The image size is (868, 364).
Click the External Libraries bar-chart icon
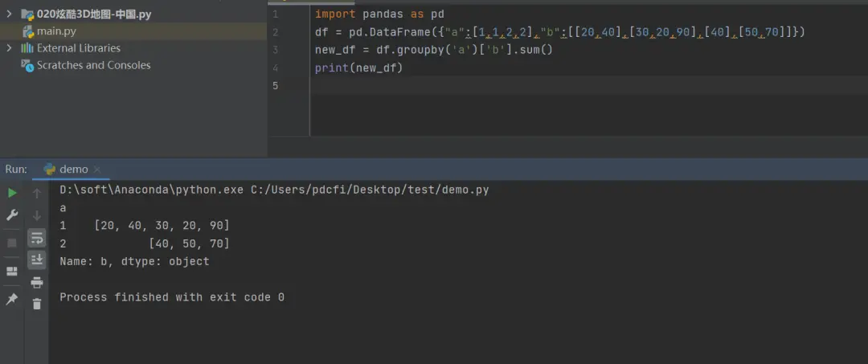(x=27, y=48)
